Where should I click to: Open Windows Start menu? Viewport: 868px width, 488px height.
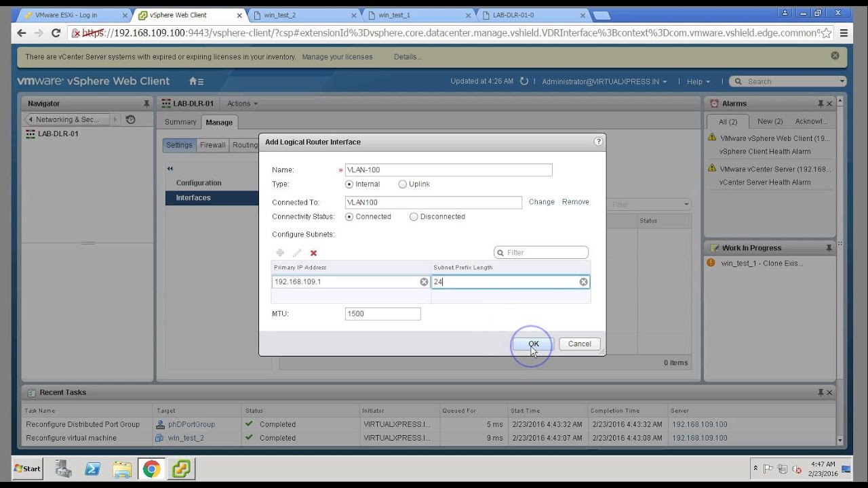28,468
